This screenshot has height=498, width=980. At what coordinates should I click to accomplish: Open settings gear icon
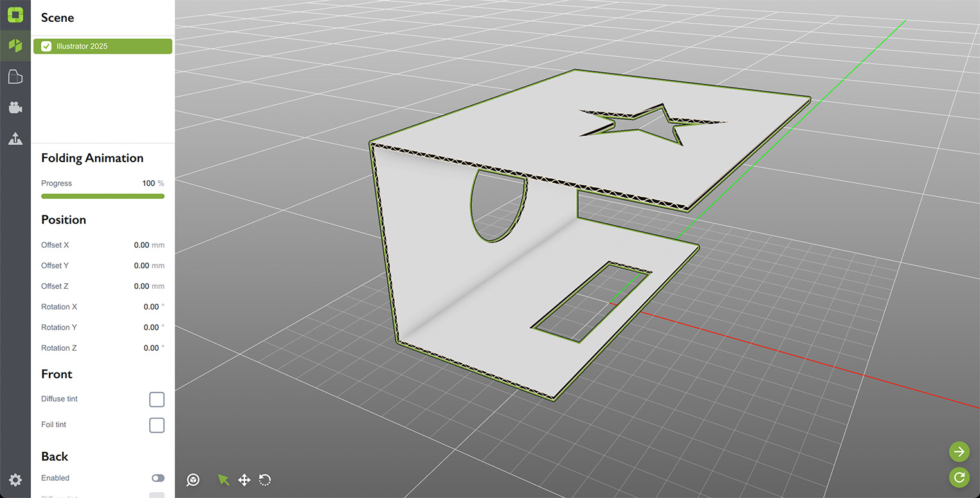[15, 480]
